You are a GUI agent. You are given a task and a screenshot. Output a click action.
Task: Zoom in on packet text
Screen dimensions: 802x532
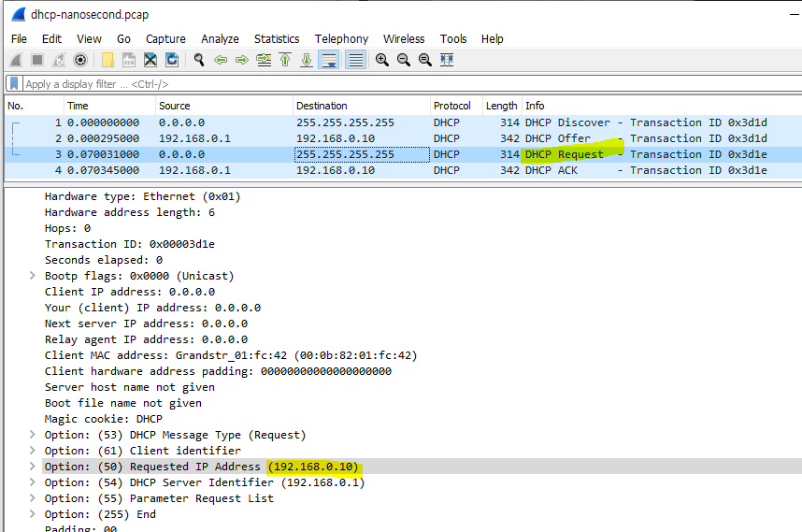click(382, 61)
